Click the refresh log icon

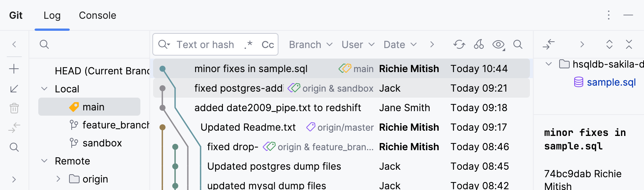[459, 45]
